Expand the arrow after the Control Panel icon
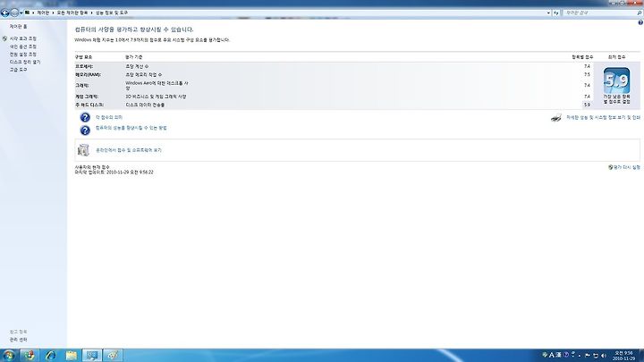Viewport: 644px width, 362px height. coord(33,13)
